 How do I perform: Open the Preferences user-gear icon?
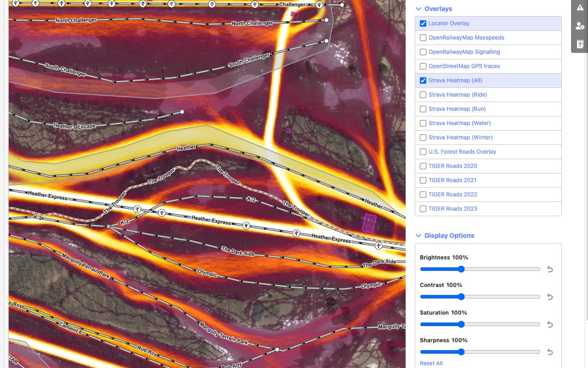point(580,26)
